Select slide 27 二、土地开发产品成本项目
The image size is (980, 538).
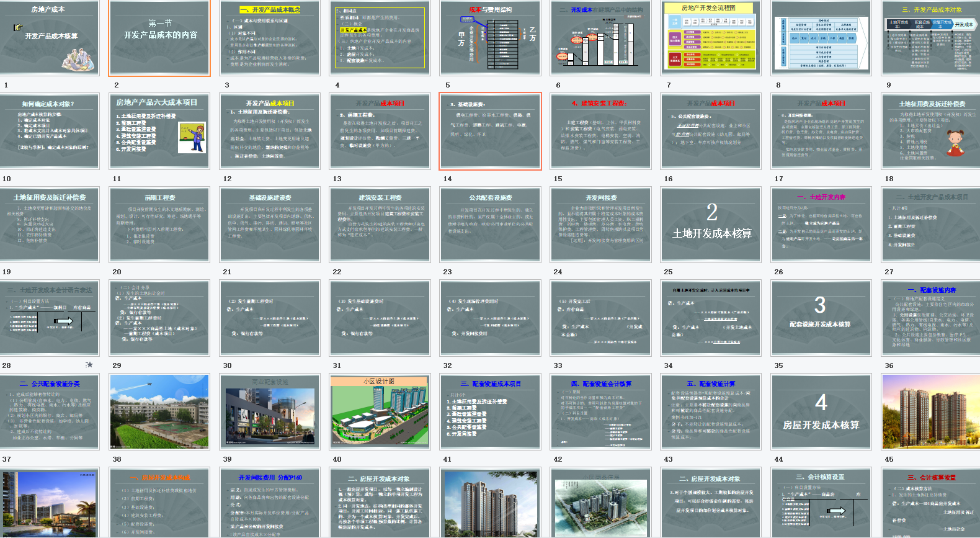931,225
